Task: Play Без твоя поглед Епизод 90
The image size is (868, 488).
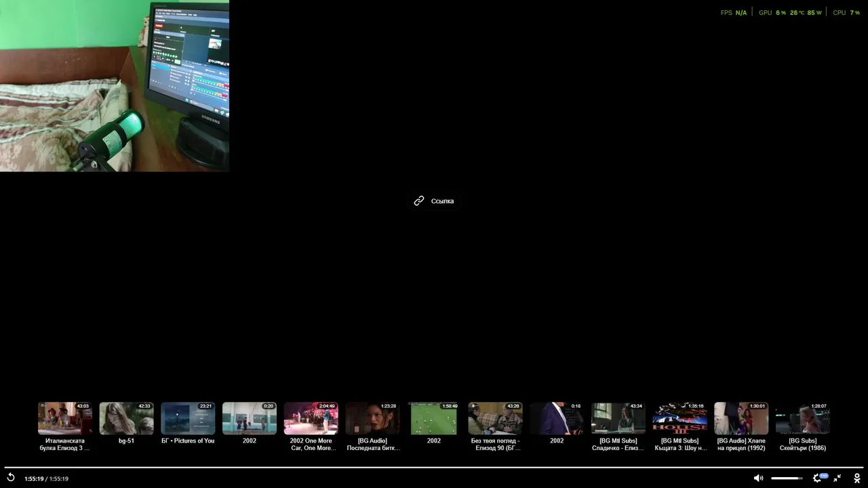Action: [x=495, y=418]
